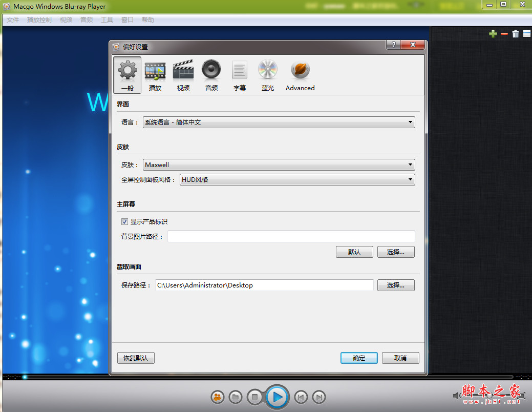Open the 帮助 help menu
This screenshot has height=412, width=532.
tap(148, 20)
